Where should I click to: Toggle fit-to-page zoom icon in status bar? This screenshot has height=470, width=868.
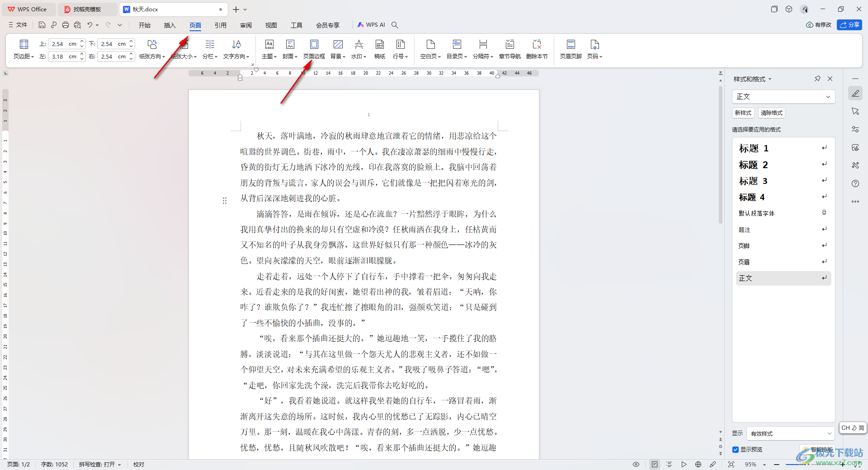pyautogui.click(x=731, y=464)
